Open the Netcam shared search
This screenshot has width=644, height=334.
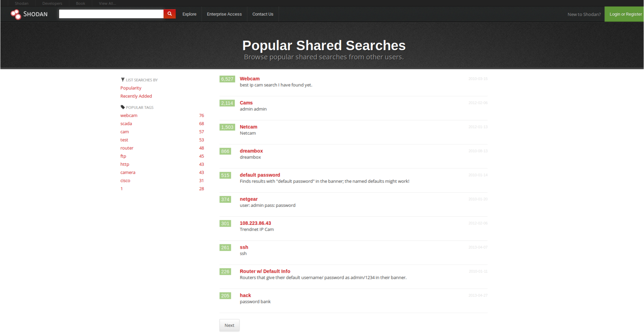pos(248,127)
